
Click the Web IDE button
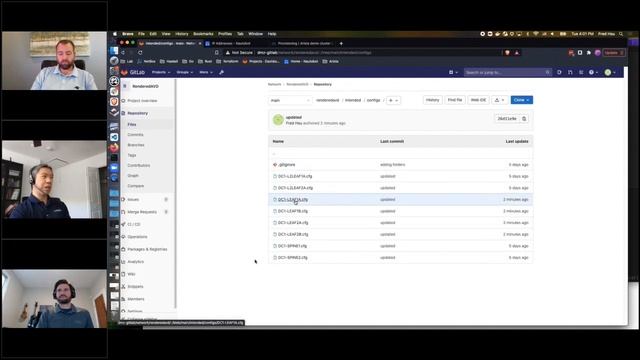pyautogui.click(x=478, y=100)
